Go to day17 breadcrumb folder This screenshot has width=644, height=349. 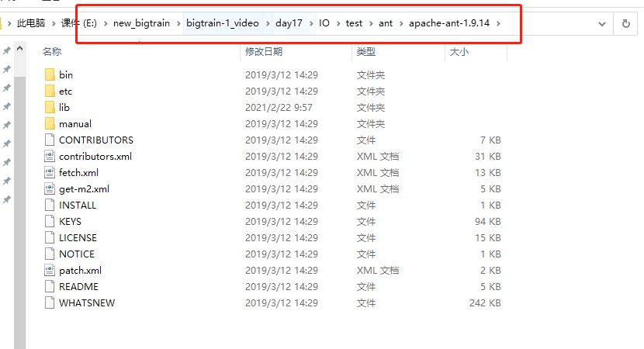click(289, 23)
